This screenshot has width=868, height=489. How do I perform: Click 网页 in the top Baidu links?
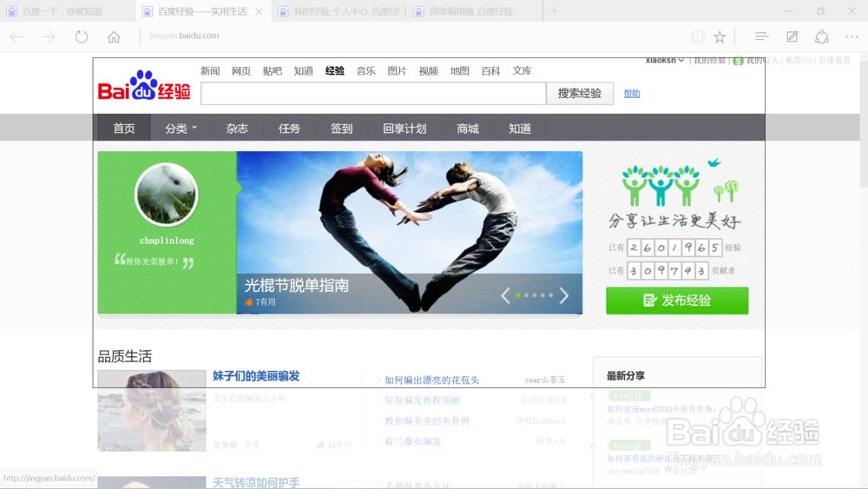click(x=241, y=71)
